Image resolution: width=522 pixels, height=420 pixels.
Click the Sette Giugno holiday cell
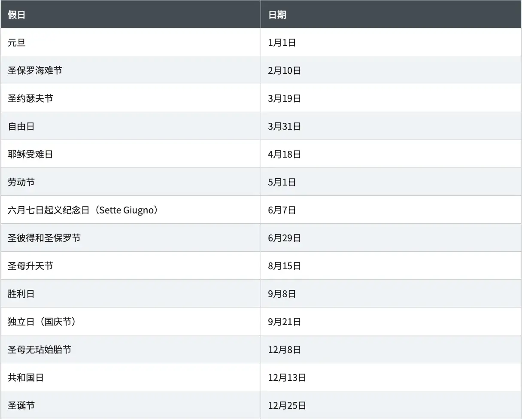(x=83, y=210)
